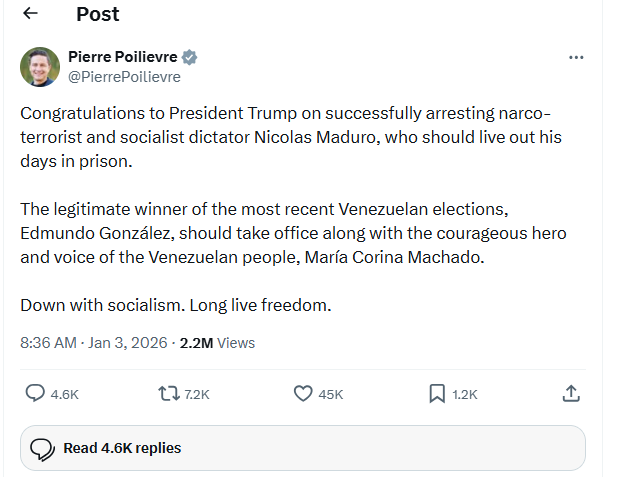Click the back arrow icon
The image size is (630, 477).
[31, 14]
